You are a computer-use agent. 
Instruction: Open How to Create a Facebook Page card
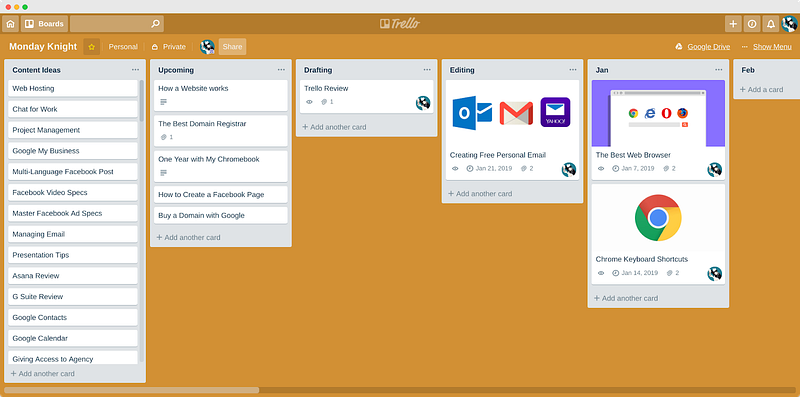[x=221, y=194]
